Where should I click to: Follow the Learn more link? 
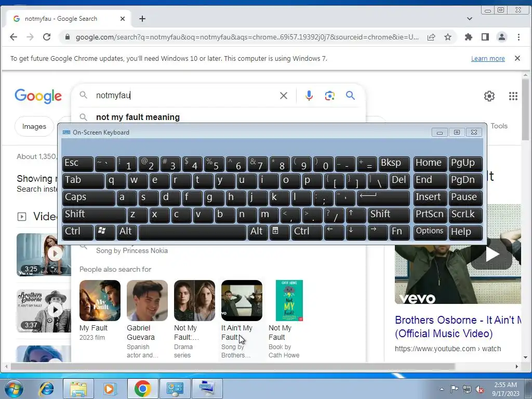click(x=488, y=58)
